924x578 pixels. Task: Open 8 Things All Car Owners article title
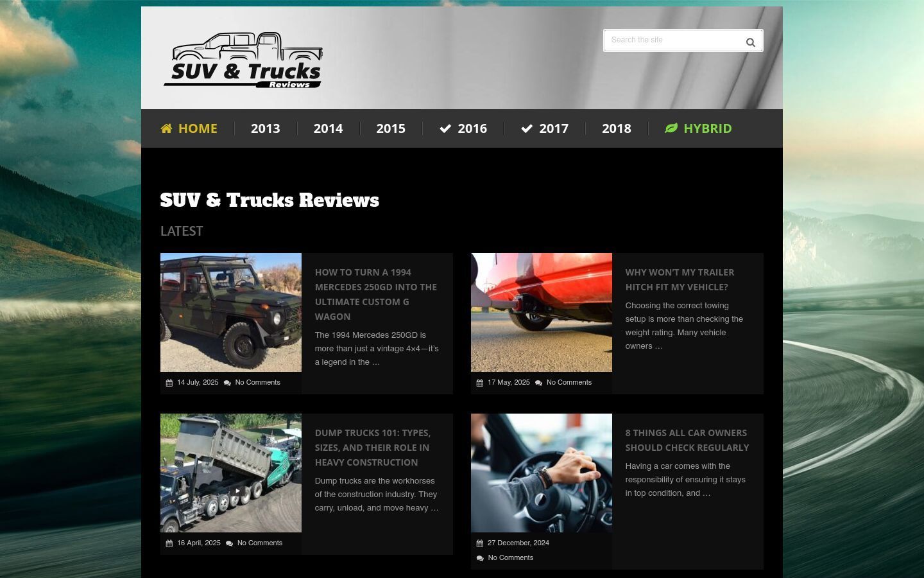687,440
